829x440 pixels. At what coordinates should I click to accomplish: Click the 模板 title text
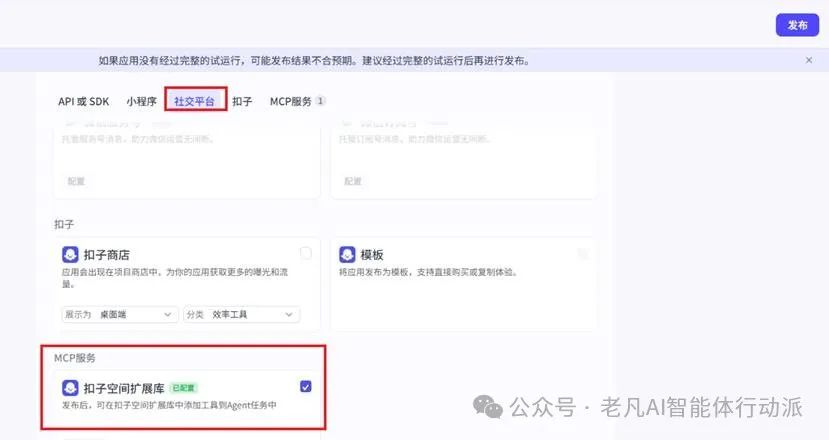(x=372, y=255)
